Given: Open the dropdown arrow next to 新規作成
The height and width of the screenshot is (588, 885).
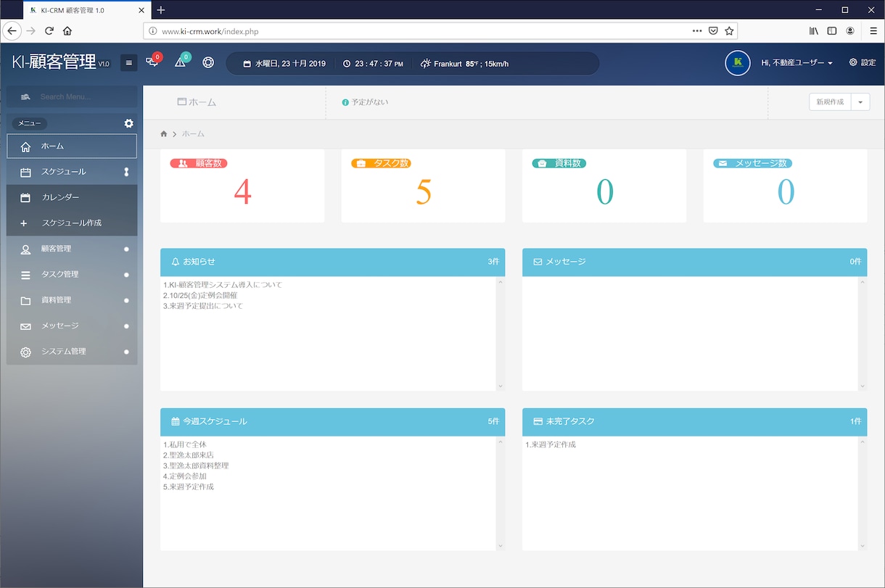Looking at the screenshot, I should pos(860,102).
